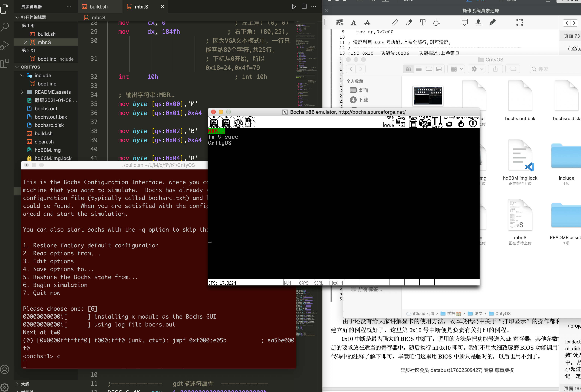This screenshot has width=581, height=392.
Task: Add a note with markup comment tool
Action: (x=464, y=22)
